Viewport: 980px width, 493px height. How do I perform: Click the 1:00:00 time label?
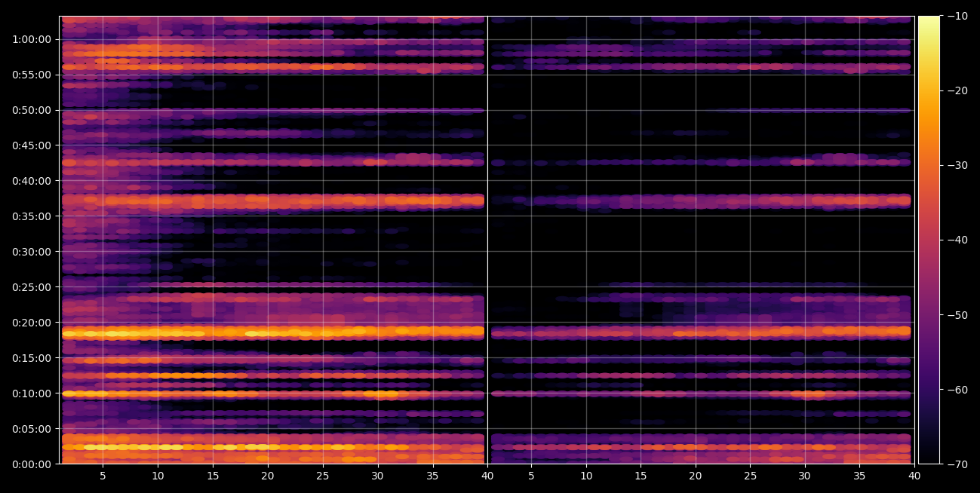click(x=31, y=38)
